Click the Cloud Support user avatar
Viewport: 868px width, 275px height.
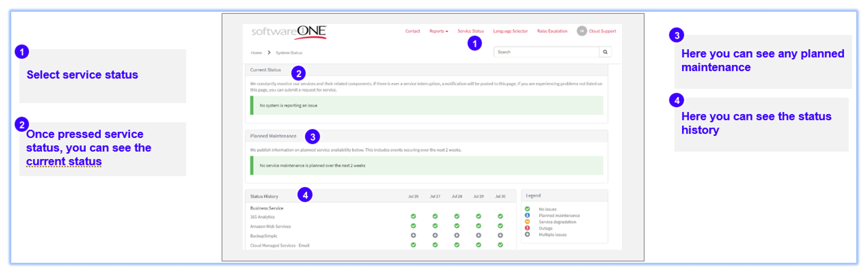(x=581, y=31)
